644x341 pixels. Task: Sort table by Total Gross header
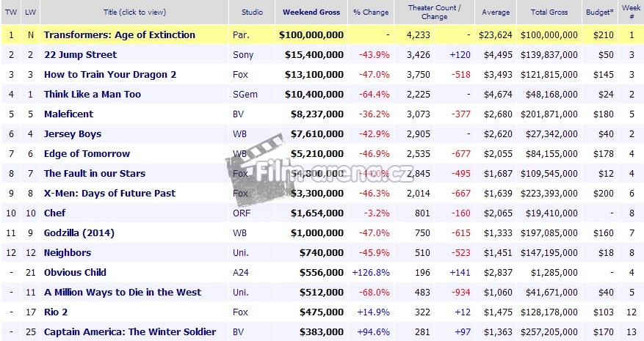pyautogui.click(x=543, y=12)
